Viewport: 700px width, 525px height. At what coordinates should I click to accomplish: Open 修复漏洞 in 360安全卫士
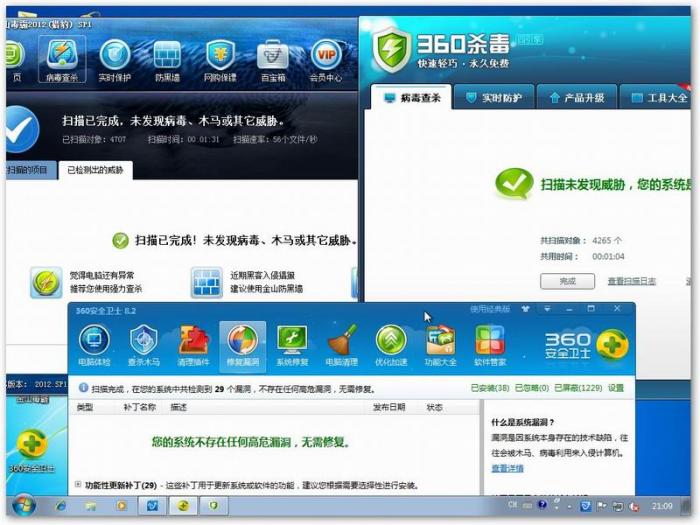pos(243,346)
